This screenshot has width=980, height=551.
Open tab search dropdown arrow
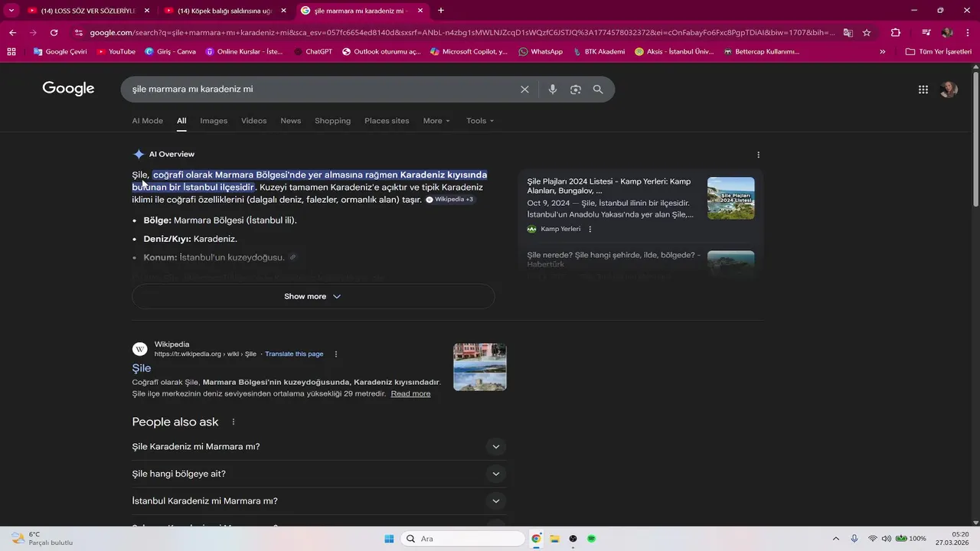point(11,11)
